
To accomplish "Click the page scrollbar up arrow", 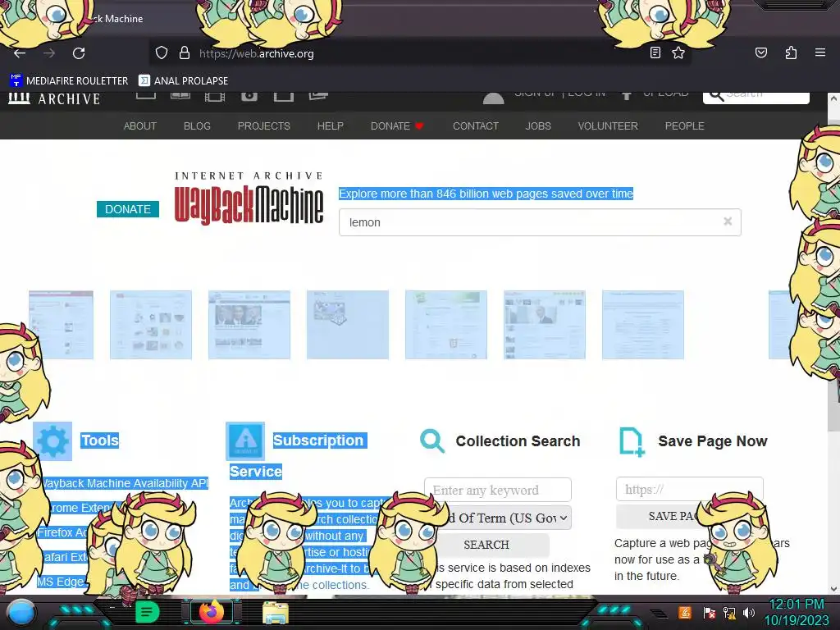I will [833, 99].
